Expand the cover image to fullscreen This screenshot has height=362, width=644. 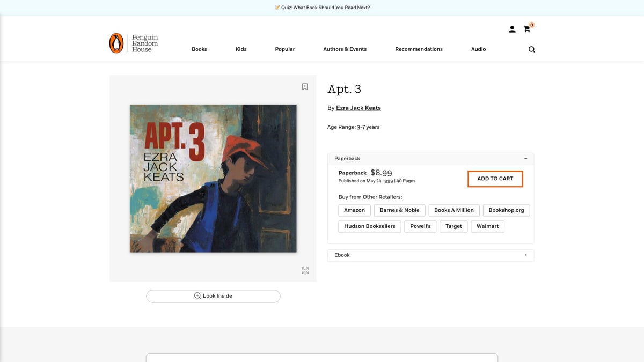tap(305, 271)
